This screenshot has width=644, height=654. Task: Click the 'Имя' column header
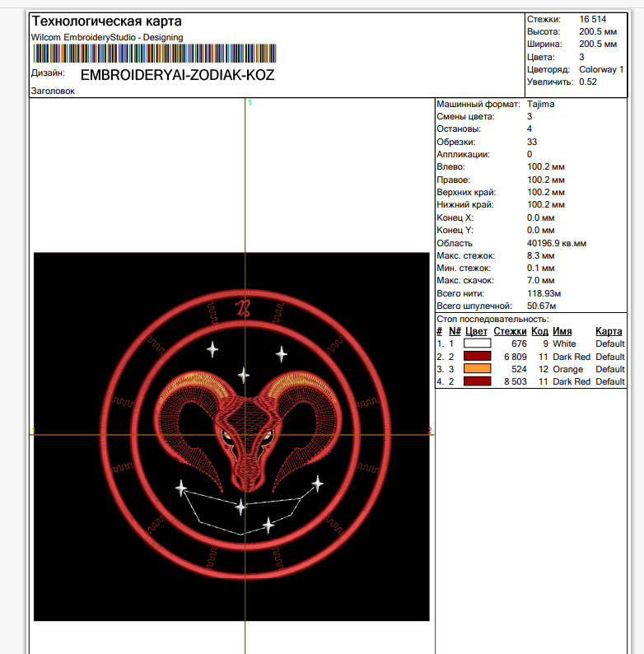click(563, 331)
